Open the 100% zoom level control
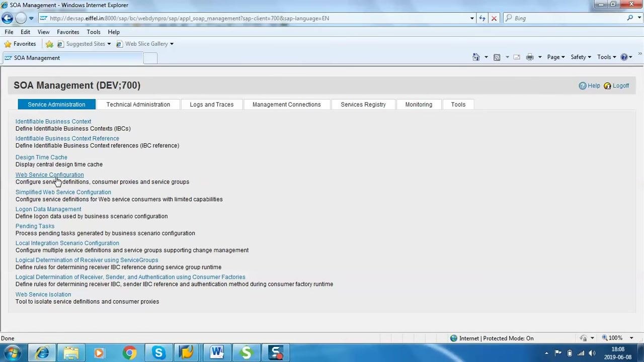Screen dimensions: 644x362 pyautogui.click(x=619, y=338)
